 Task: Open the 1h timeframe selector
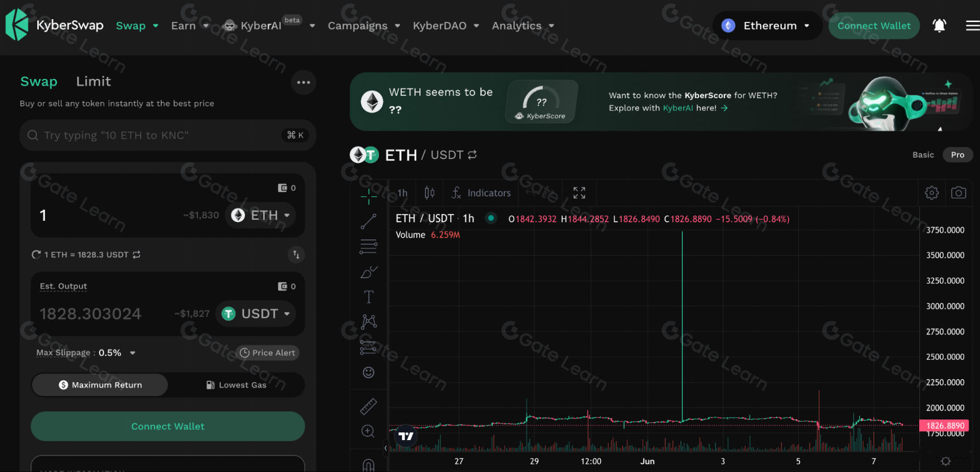(402, 193)
